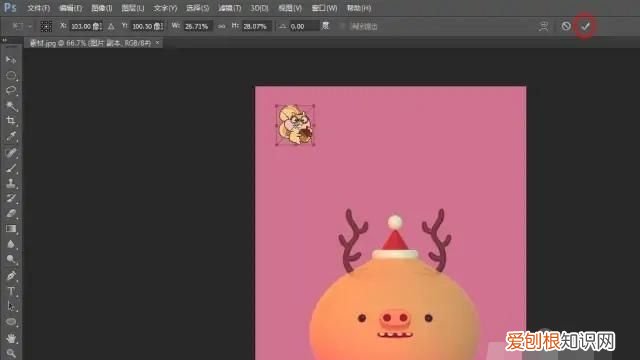Screen dimensions: 640x360
Task: Select the Zoom tool
Action: click(11, 353)
